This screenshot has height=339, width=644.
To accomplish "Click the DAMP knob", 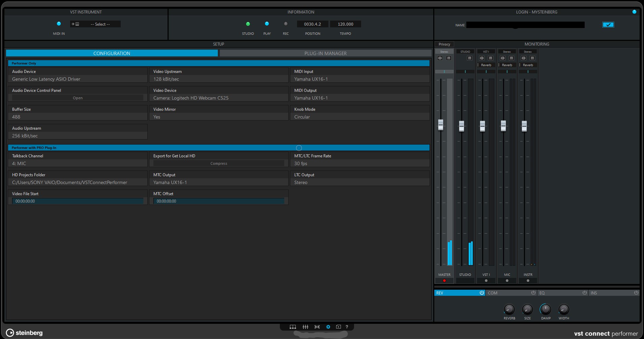I will 546,309.
